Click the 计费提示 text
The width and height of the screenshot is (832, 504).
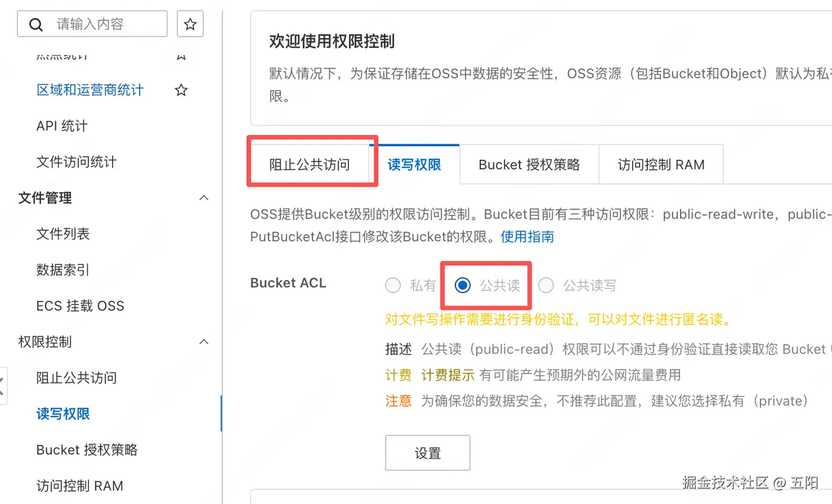coord(448,375)
